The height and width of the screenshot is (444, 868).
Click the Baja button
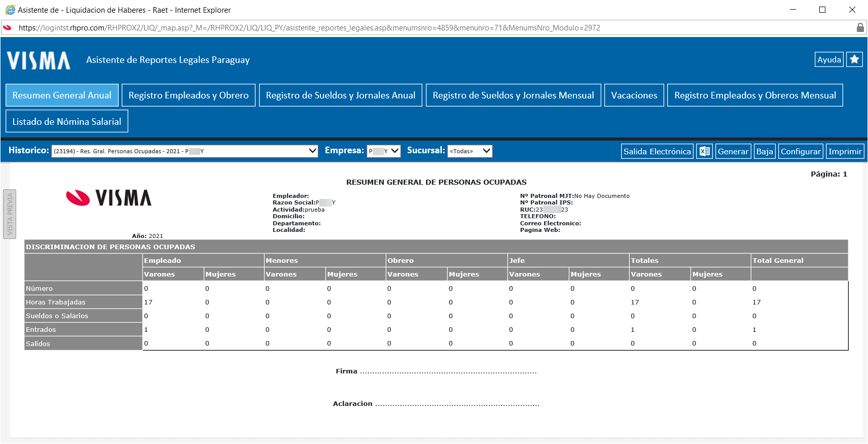[x=765, y=151]
